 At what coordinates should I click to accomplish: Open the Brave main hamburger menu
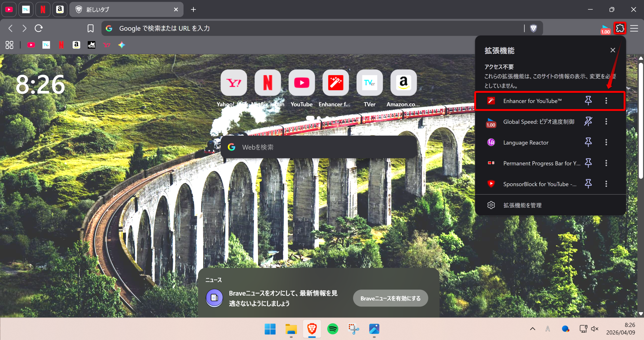pyautogui.click(x=634, y=28)
